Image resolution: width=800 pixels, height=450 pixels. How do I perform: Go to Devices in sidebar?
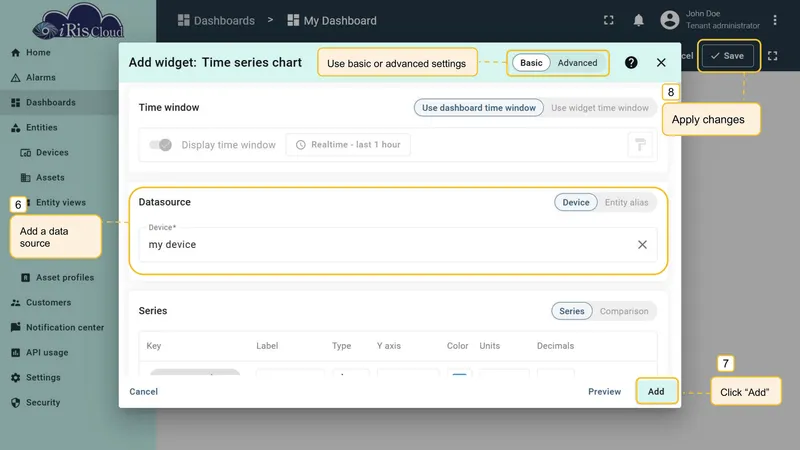44,153
